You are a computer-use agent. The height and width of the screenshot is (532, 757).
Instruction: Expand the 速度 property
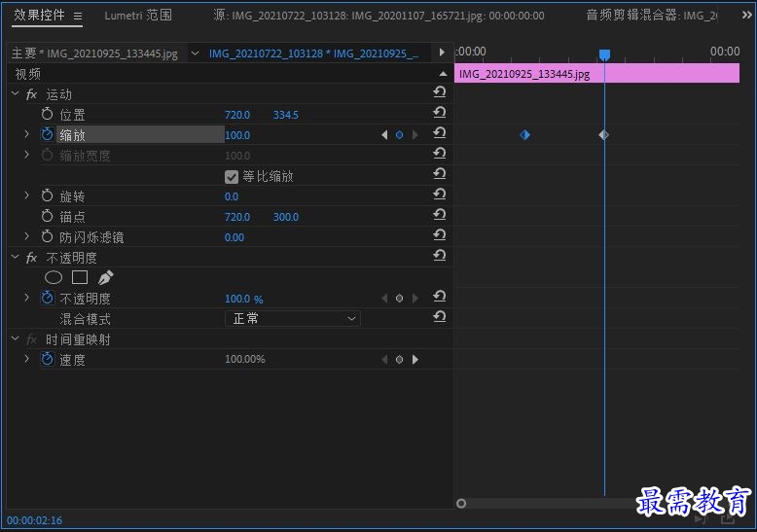26,359
